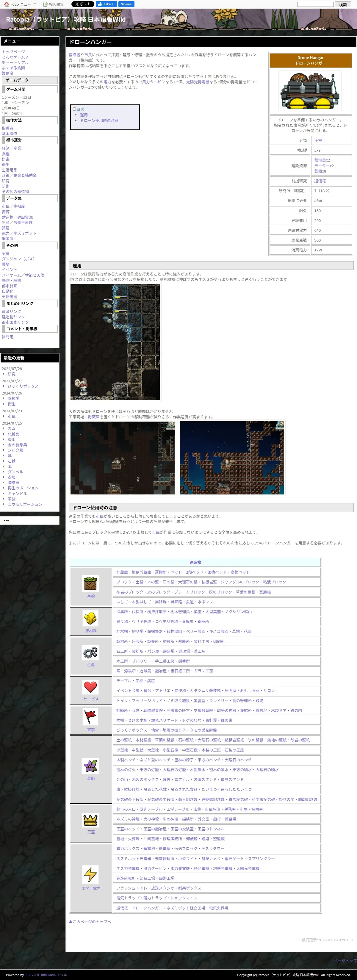Focus the search text field
Image resolution: width=357 pixels, height=980 pixels.
click(315, 4)
